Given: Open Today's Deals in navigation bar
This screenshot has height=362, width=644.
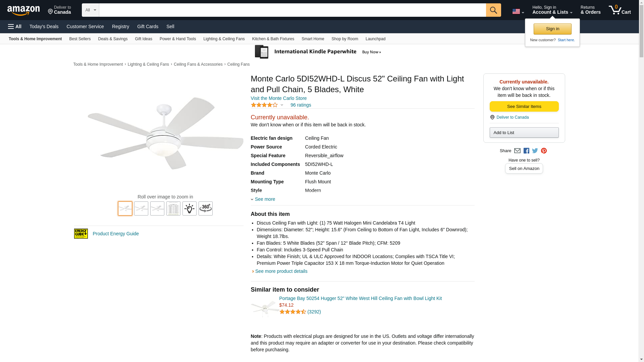Looking at the screenshot, I should coord(44,26).
